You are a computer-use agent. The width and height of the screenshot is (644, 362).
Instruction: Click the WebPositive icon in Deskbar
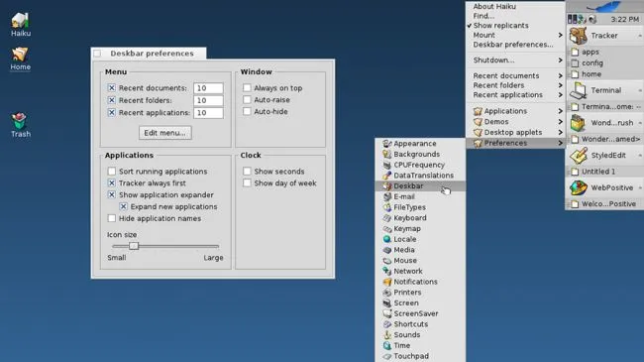pyautogui.click(x=578, y=188)
